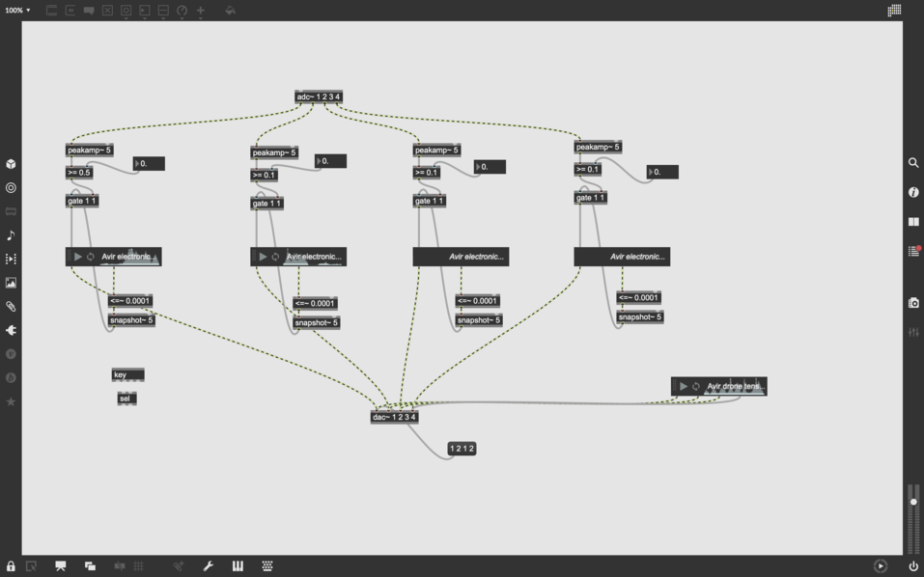This screenshot has width=924, height=577.
Task: Open the reference book icon
Action: (x=913, y=221)
